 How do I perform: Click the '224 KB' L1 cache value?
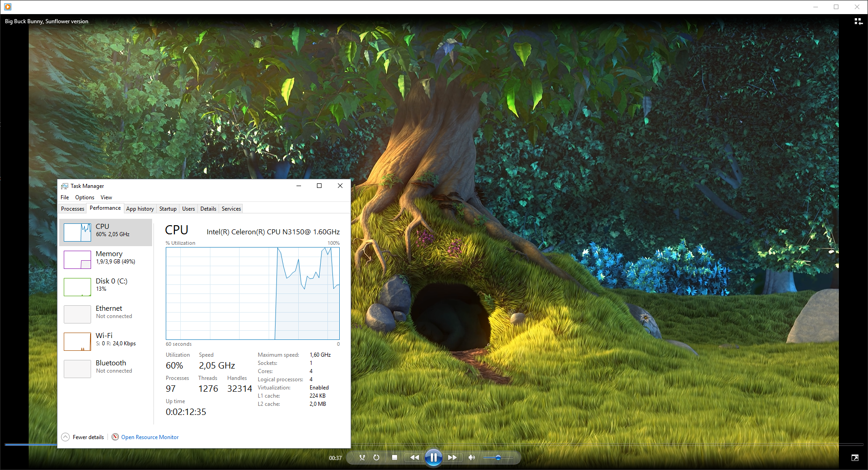click(317, 396)
